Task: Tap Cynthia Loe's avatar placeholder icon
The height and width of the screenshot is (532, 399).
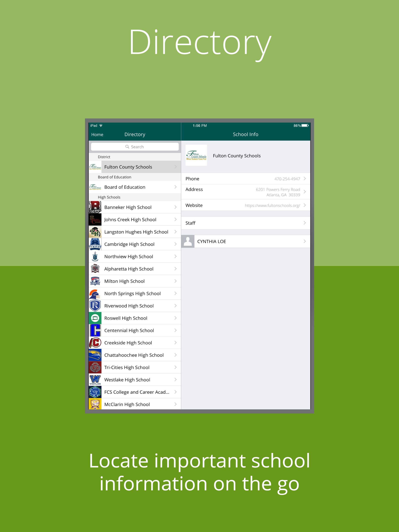Action: click(x=188, y=241)
